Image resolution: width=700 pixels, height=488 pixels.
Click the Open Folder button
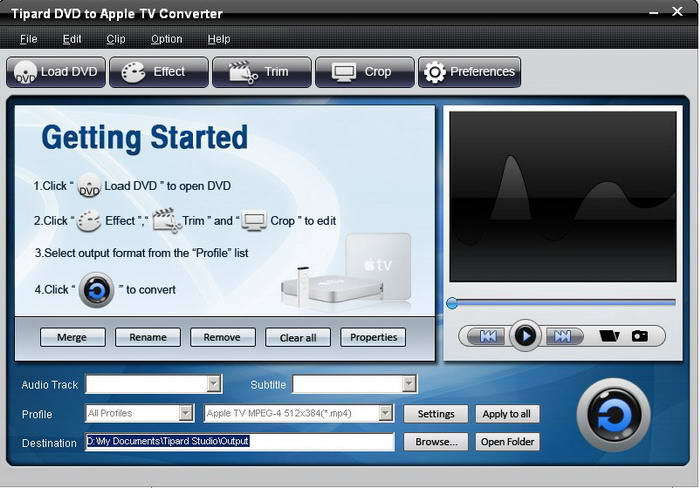pos(507,442)
